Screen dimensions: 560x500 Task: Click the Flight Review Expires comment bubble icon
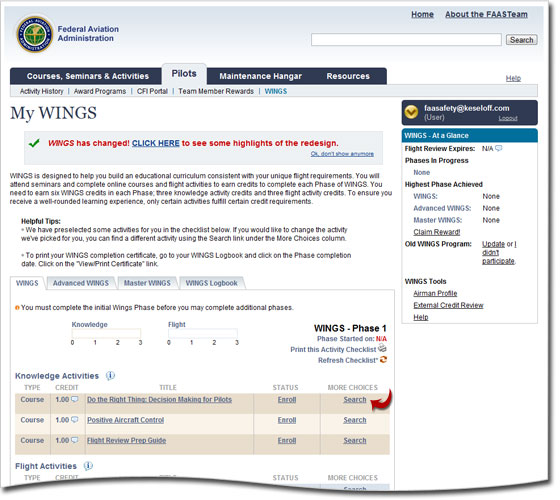coord(499,148)
